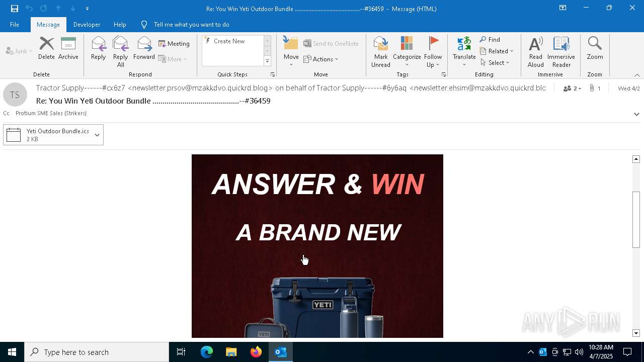Show the recipients count dropdown
Screen dimensions: 644x362
click(573, 88)
